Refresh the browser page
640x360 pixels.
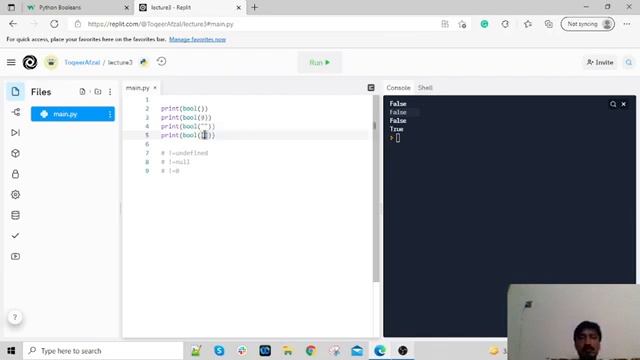[54, 24]
